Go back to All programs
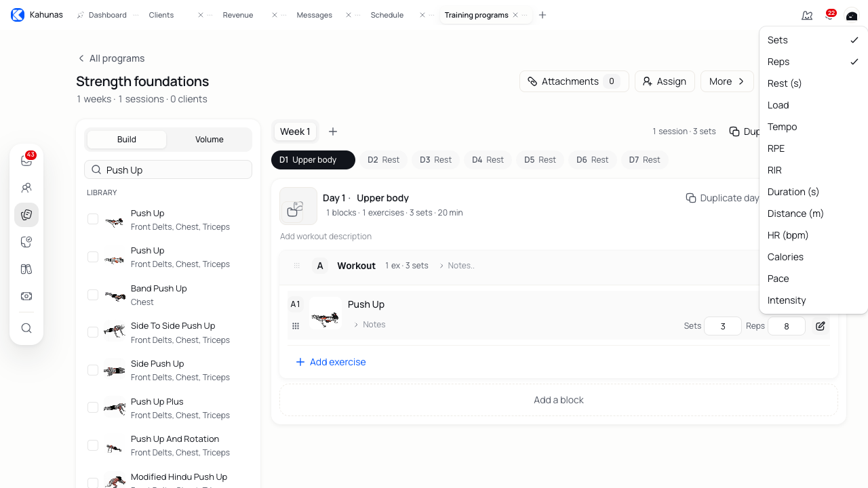Viewport: 868px width, 488px height. [x=111, y=58]
